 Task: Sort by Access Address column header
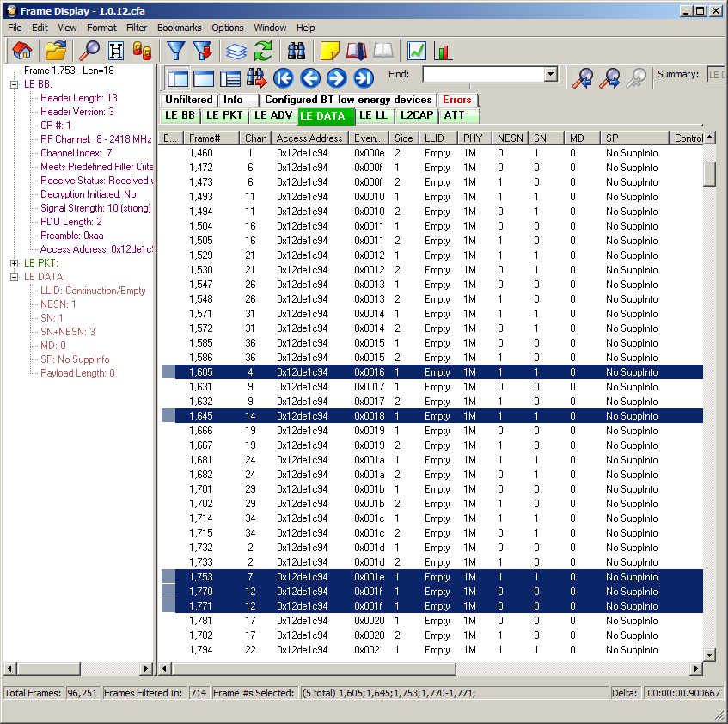309,138
